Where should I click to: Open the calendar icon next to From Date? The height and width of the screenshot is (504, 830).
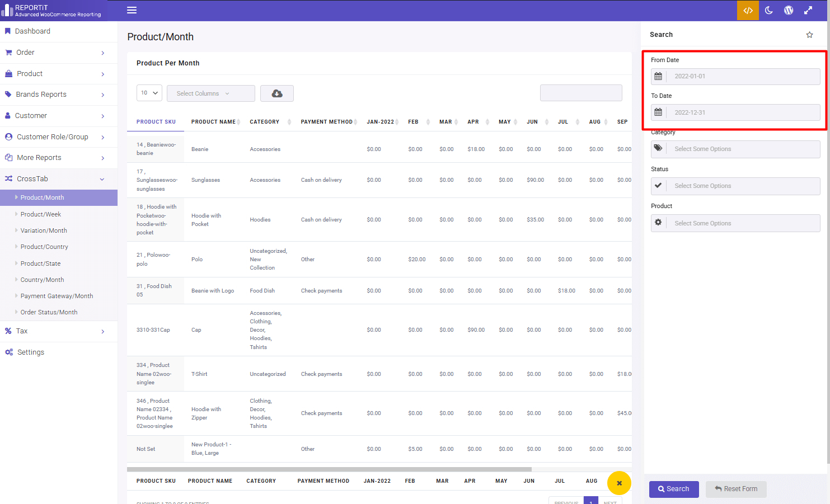pos(658,76)
